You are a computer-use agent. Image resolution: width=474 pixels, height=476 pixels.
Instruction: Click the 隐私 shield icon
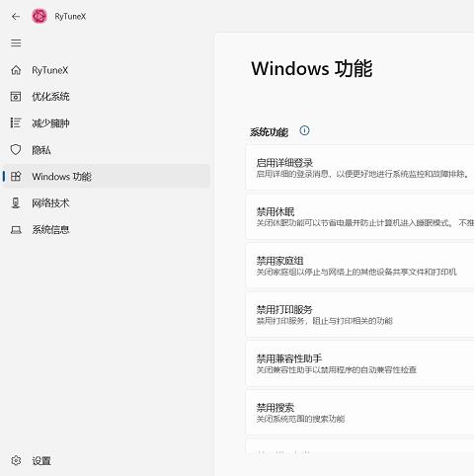[16, 150]
